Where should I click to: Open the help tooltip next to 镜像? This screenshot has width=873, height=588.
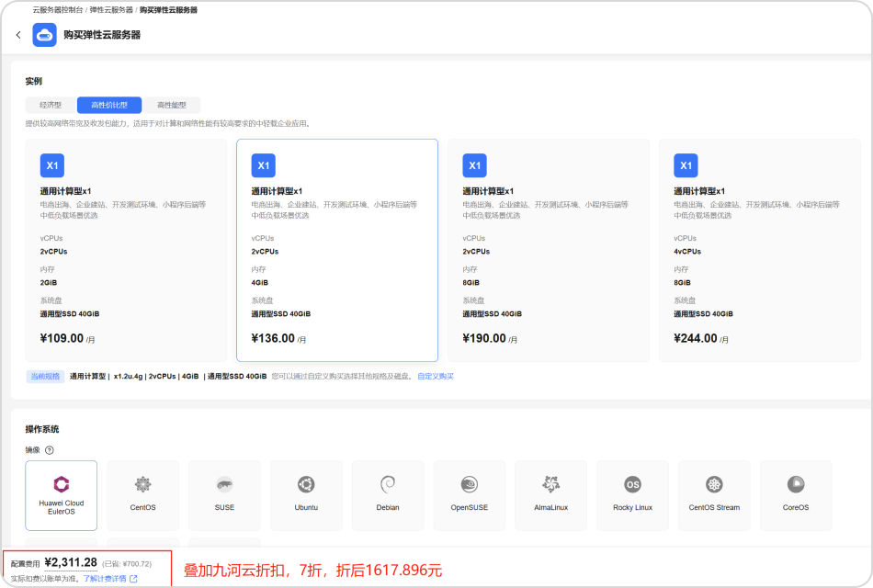[50, 450]
